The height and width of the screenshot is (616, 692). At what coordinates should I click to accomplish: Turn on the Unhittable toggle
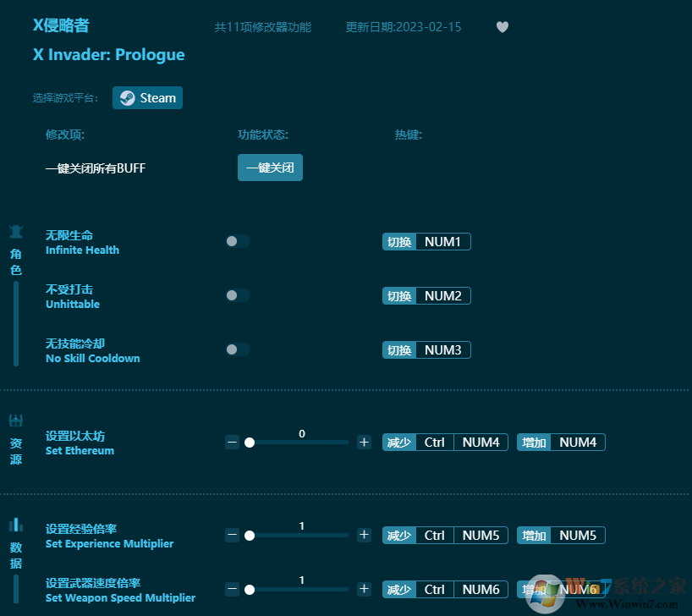(x=238, y=295)
